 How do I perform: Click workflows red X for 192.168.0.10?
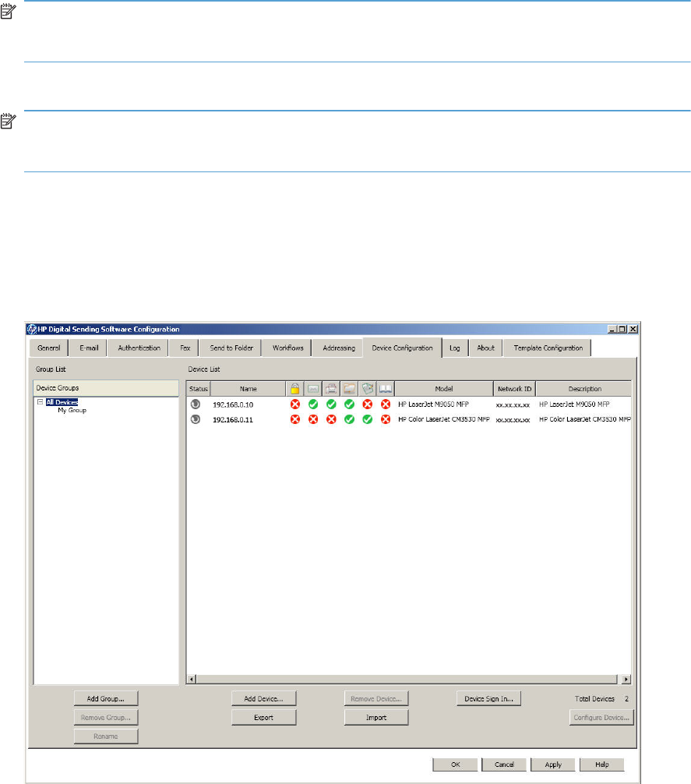tap(367, 404)
